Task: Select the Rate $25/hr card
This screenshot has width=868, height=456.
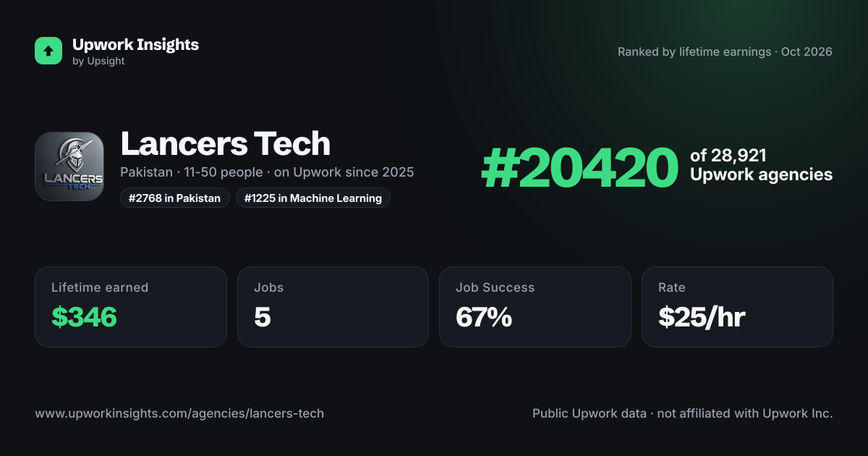Action: click(x=737, y=307)
